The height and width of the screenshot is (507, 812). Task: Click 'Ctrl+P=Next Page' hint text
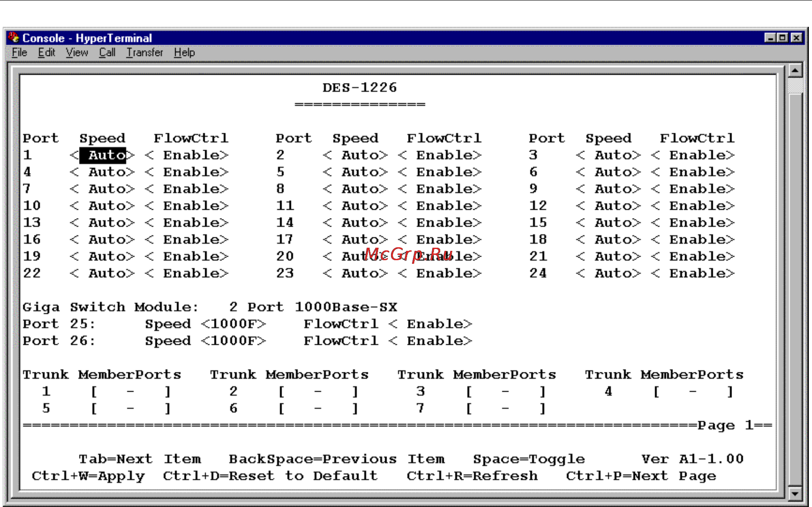[641, 476]
